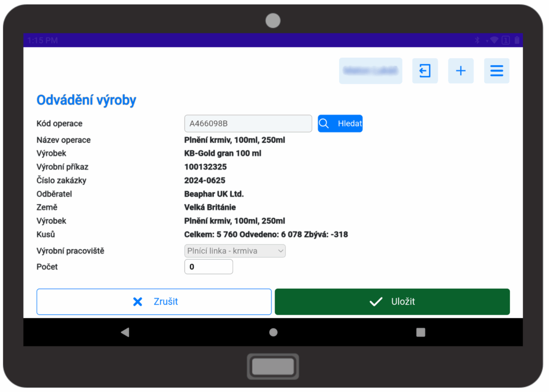The image size is (549, 392).
Task: Tap the battery icon in status bar
Action: (517, 40)
